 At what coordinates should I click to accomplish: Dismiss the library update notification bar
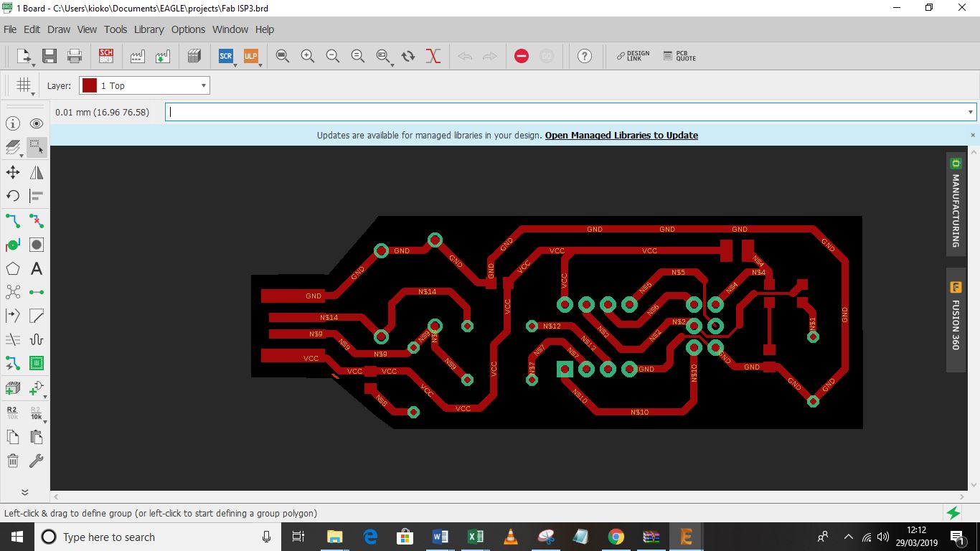973,135
